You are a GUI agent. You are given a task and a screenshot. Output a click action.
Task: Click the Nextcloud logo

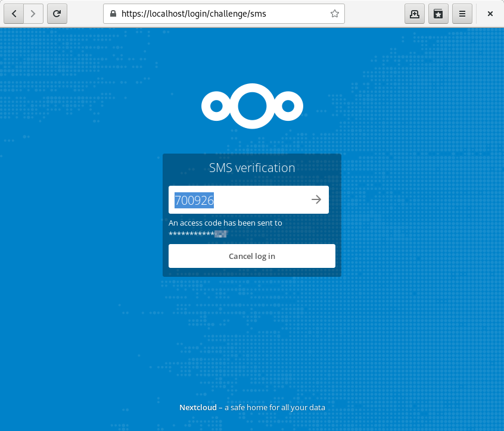(x=252, y=106)
